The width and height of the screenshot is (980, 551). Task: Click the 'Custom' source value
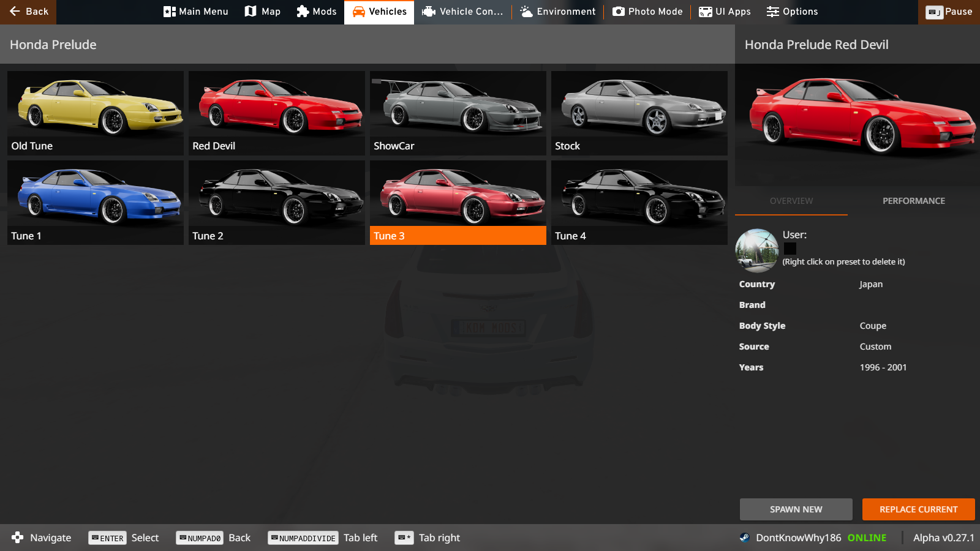(x=875, y=347)
